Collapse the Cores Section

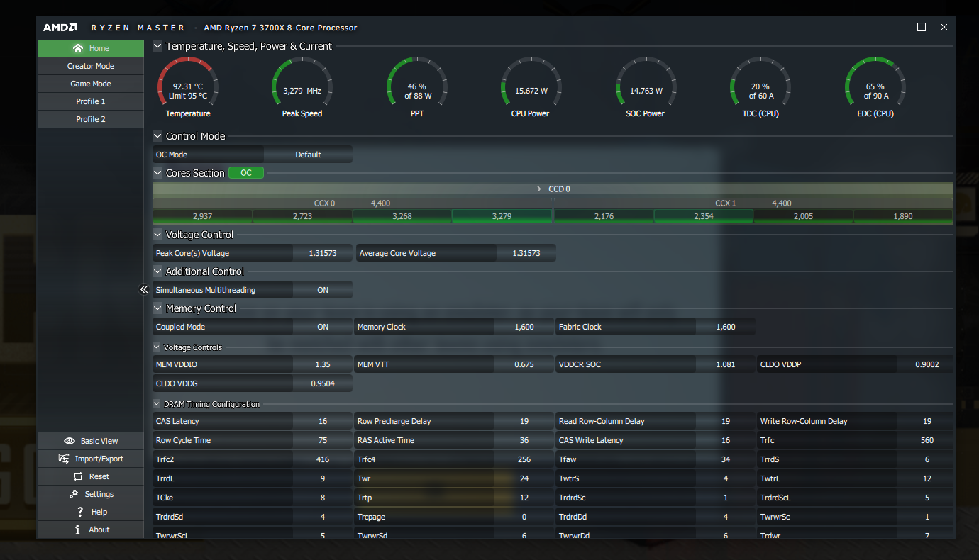tap(157, 173)
